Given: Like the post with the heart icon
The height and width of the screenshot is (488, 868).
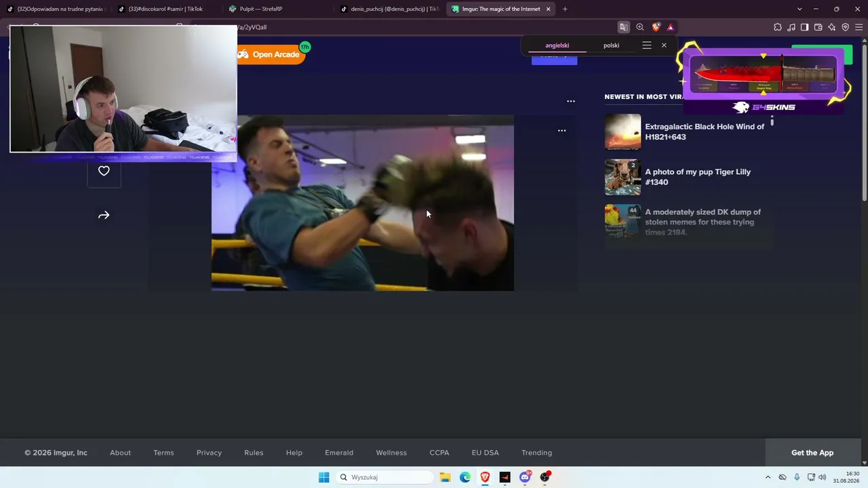Looking at the screenshot, I should 104,171.
